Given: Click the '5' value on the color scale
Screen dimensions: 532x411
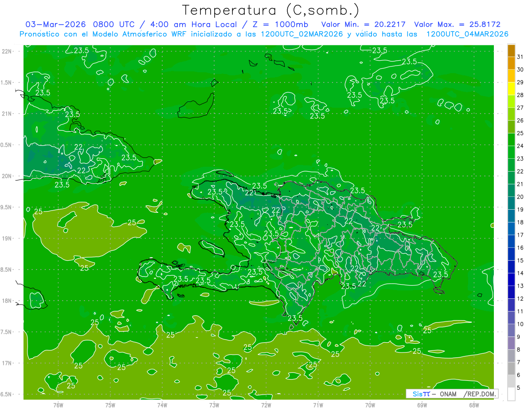Looking at the screenshot, I should [x=519, y=388].
